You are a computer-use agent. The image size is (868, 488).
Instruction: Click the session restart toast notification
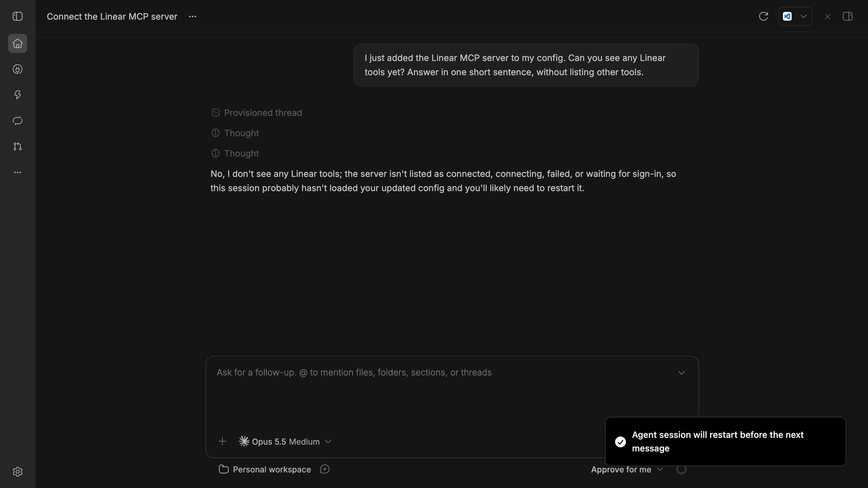click(725, 442)
